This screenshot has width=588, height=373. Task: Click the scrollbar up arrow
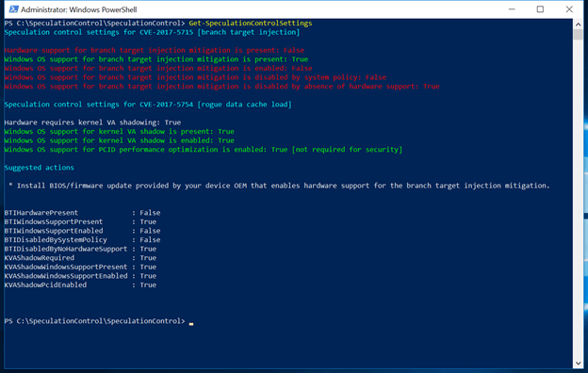[x=578, y=24]
